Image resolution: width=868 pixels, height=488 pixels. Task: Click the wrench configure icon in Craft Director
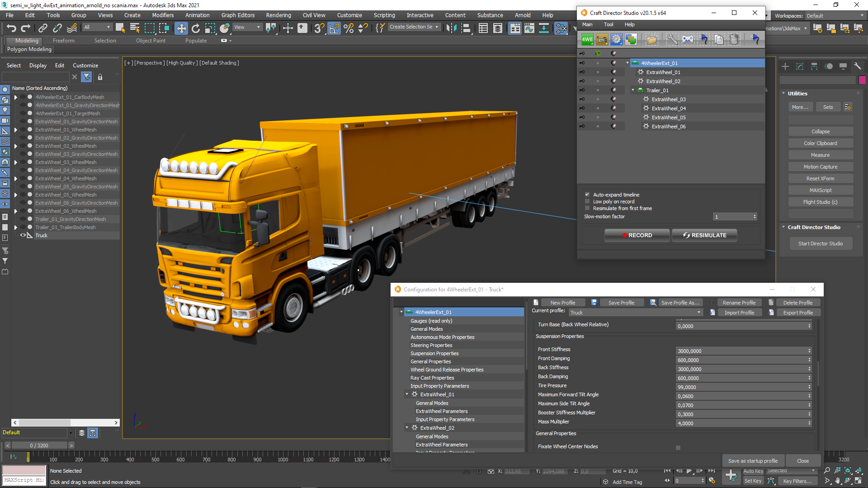tap(672, 40)
